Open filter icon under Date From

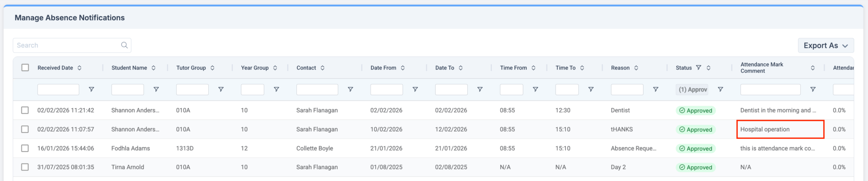(x=415, y=89)
